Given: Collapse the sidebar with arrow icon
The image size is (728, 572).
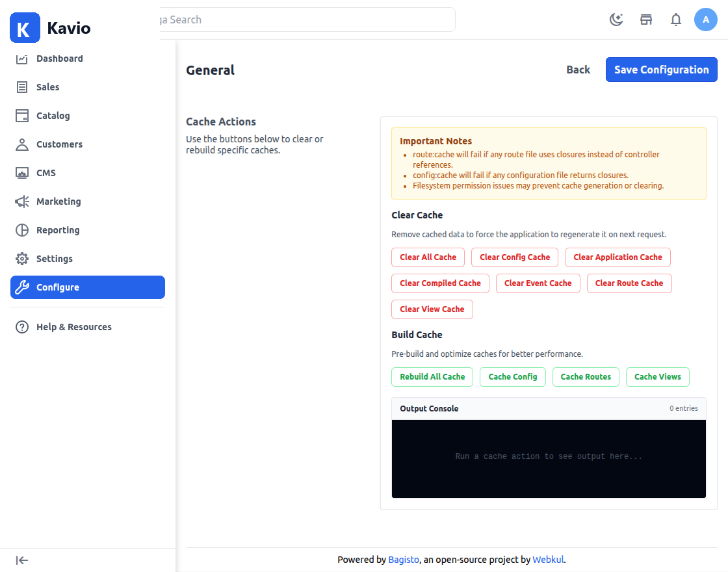Looking at the screenshot, I should point(22,560).
